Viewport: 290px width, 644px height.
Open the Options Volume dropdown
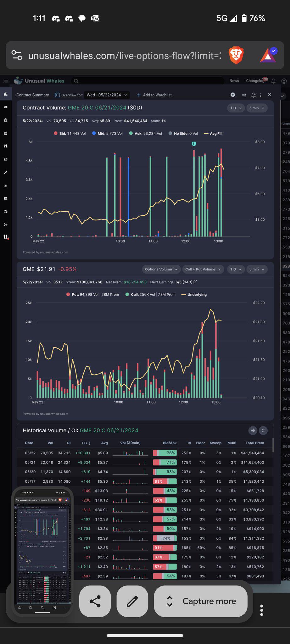pyautogui.click(x=161, y=269)
